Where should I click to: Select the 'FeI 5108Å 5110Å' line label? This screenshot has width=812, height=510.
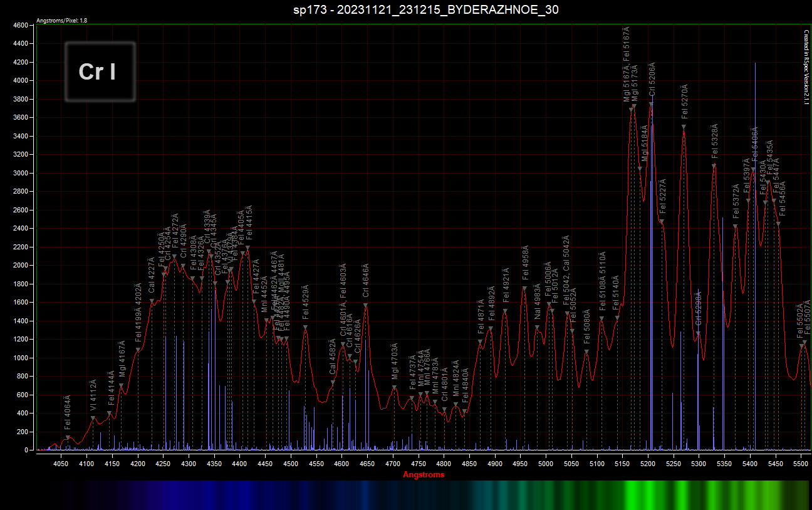coord(603,281)
